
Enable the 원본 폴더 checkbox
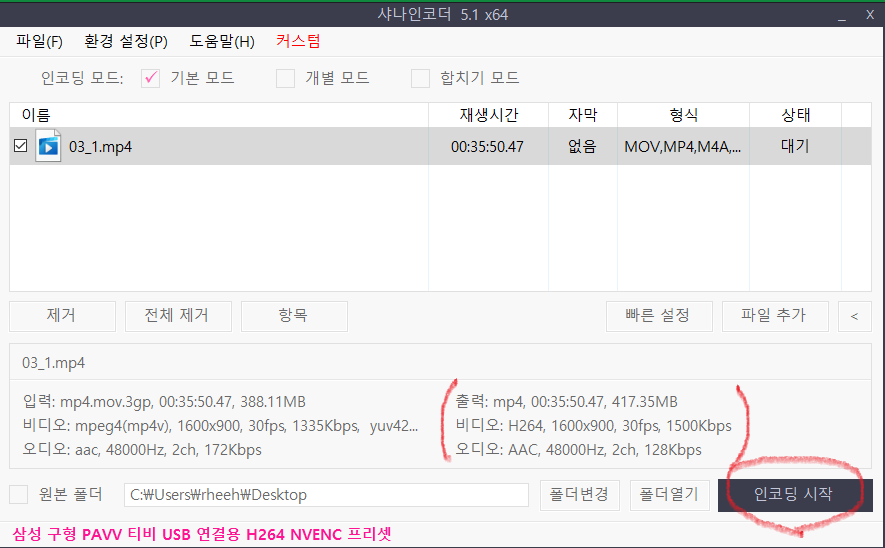[x=19, y=495]
